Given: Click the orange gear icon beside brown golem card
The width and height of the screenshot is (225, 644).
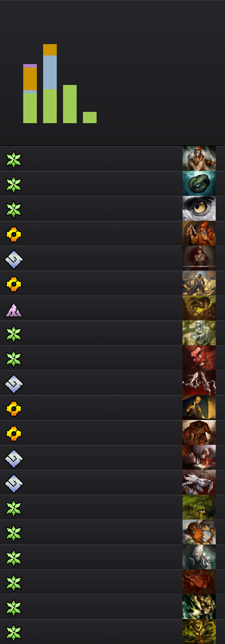Looking at the screenshot, I should pyautogui.click(x=14, y=434).
